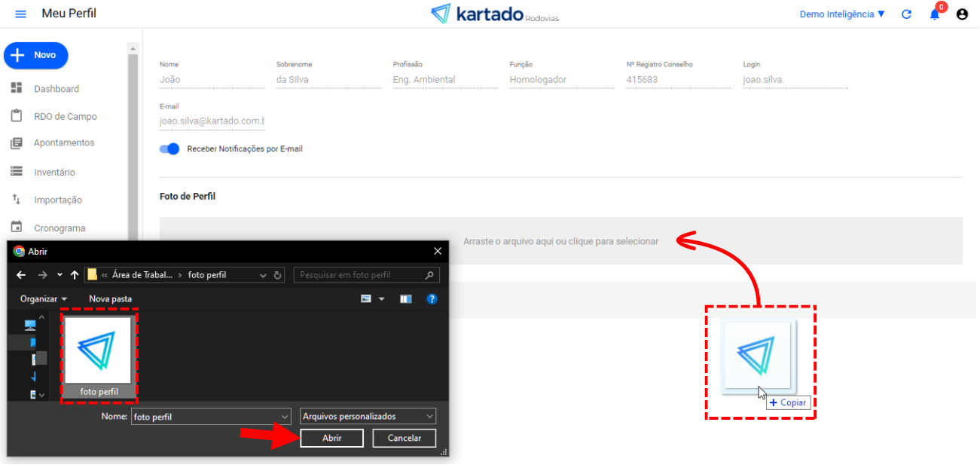Click the Pesquisar em foto perfil search field
This screenshot has height=468, width=980.
(x=360, y=275)
